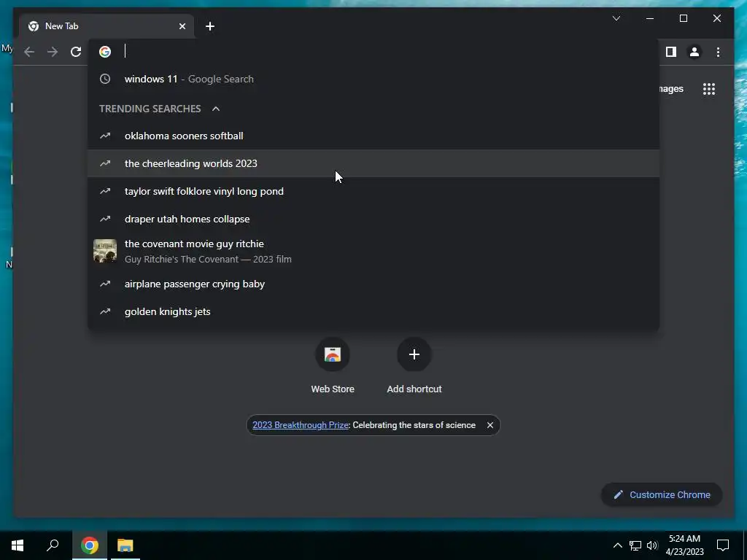Choose oklahoma sooners softball suggestion
The height and width of the screenshot is (560, 747).
coord(373,136)
